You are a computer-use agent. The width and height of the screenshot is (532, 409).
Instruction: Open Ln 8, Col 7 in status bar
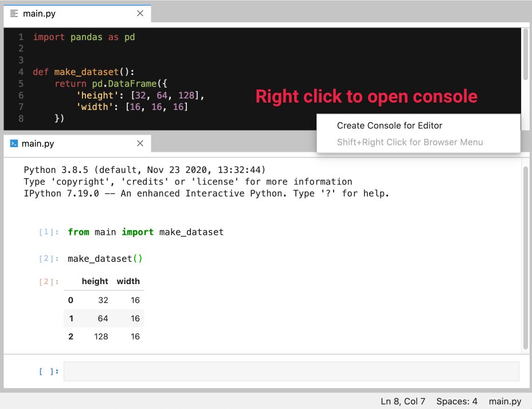(x=403, y=402)
